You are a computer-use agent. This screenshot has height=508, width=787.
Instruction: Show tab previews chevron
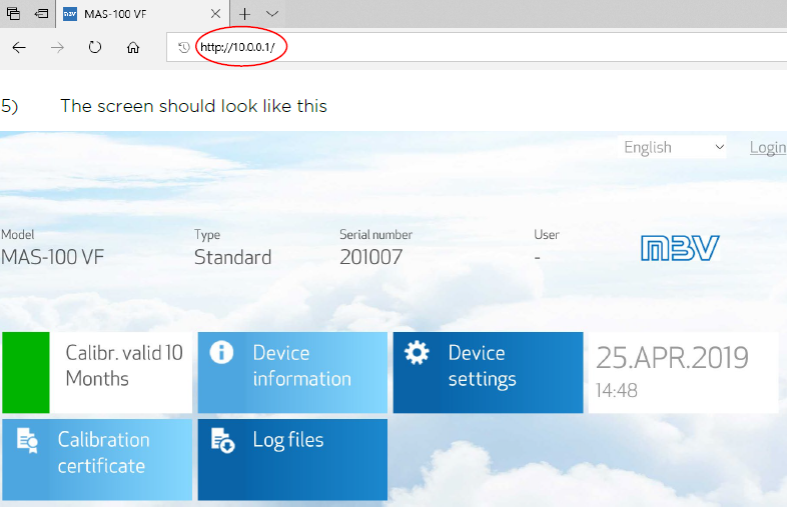click(272, 14)
